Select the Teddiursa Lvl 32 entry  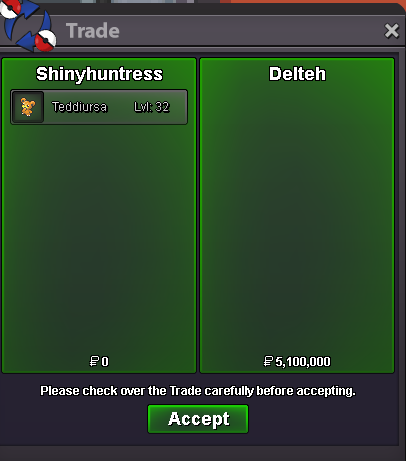[99, 107]
